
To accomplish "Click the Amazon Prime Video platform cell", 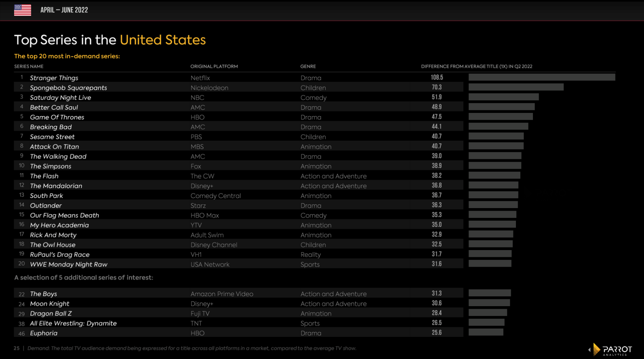I will 222,293.
